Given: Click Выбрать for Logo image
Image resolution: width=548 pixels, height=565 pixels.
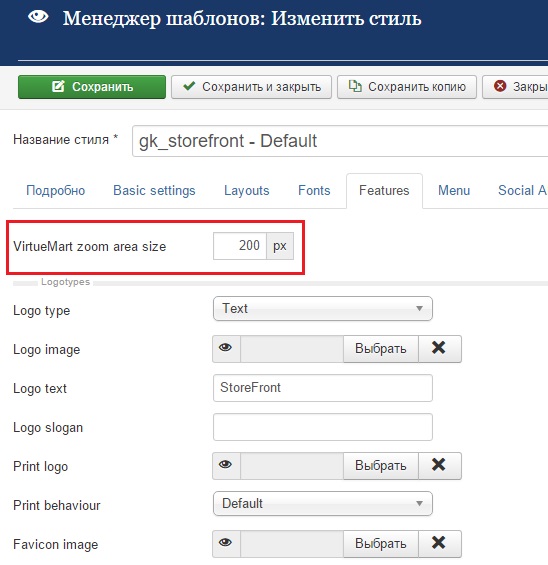Looking at the screenshot, I should [x=381, y=349].
